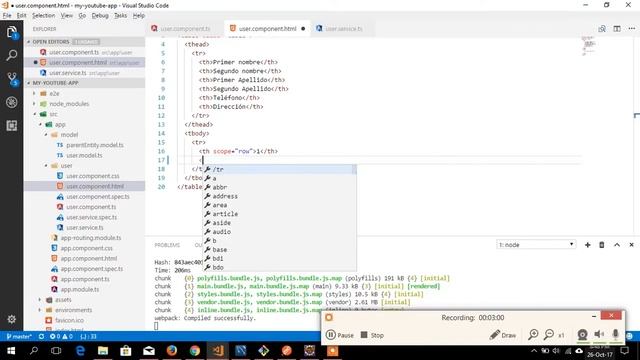The image size is (640, 360).
Task: Collapse the MY-YOUTUBE-APP section
Action: pyautogui.click(x=85, y=83)
